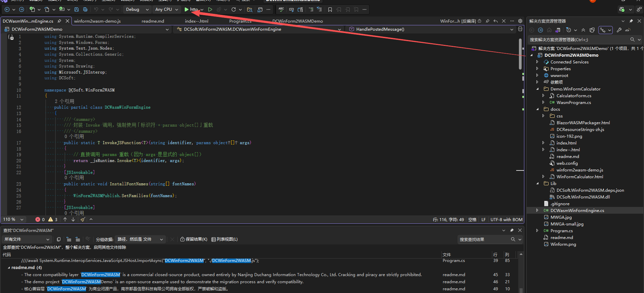This screenshot has width=644, height=293.
Task: Toggle the source-control branch view button in Solution Explorer
Action: (x=605, y=30)
